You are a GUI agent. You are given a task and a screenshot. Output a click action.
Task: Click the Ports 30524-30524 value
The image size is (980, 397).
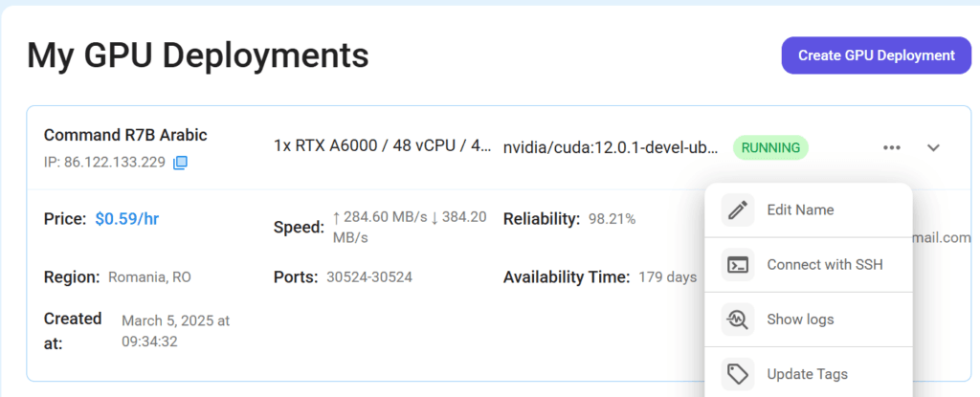coord(369,277)
